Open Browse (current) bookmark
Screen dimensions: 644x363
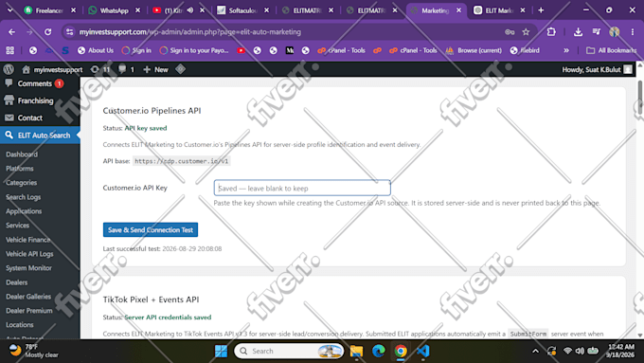pos(474,50)
